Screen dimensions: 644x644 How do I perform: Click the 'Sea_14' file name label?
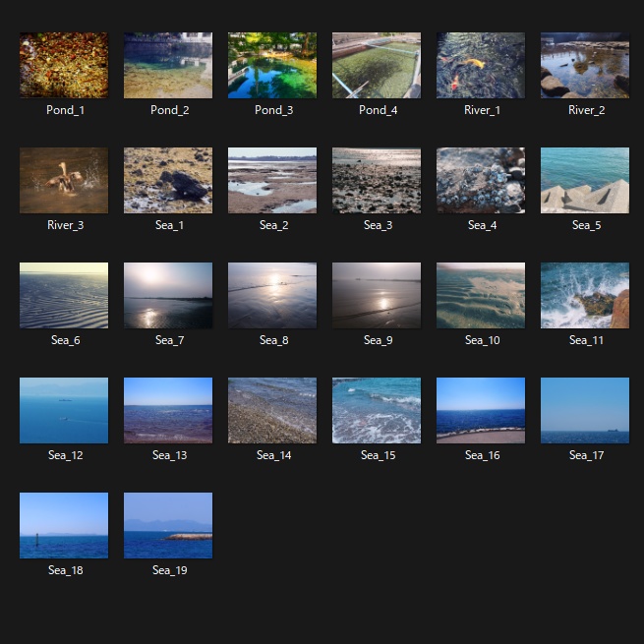coord(274,455)
